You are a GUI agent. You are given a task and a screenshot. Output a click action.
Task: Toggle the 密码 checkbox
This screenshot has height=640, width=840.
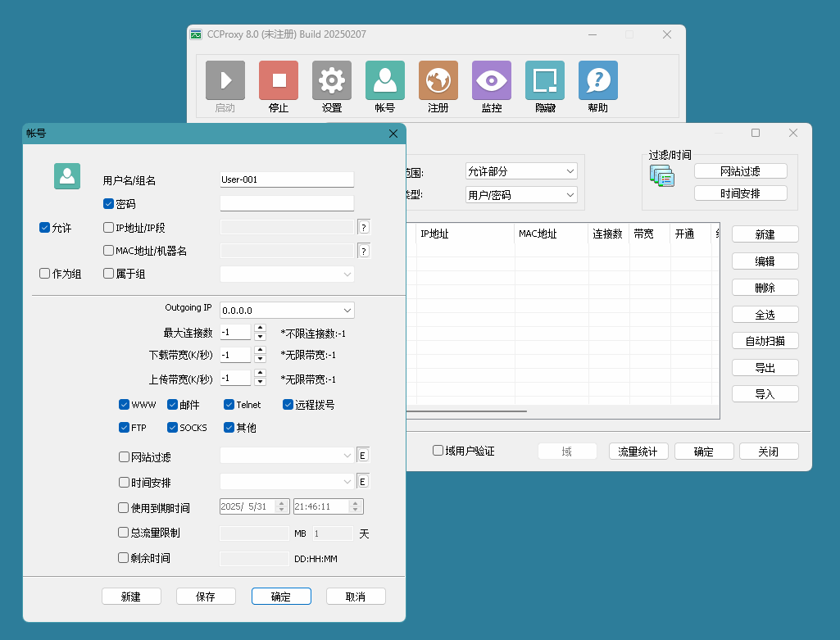(x=108, y=203)
